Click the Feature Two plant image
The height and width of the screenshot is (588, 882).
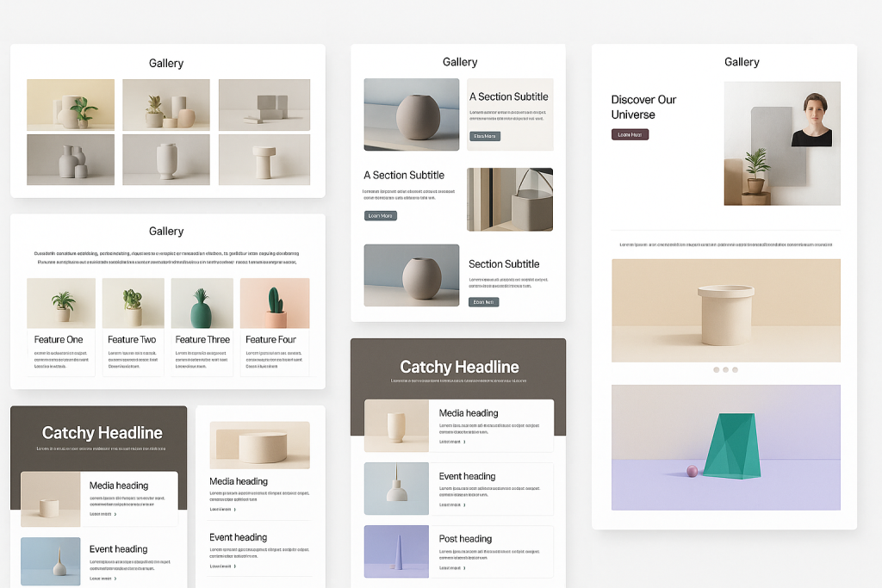click(x=134, y=303)
